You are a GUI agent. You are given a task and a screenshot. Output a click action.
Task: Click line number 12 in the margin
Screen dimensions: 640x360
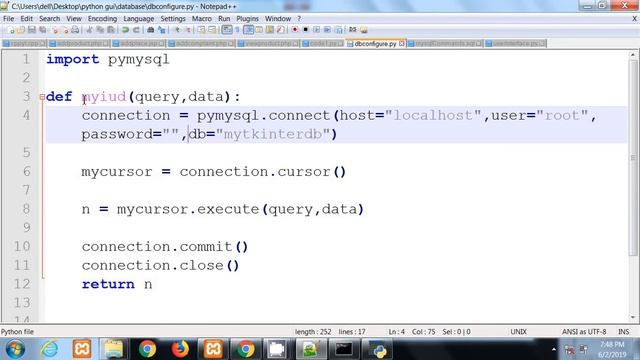point(22,284)
